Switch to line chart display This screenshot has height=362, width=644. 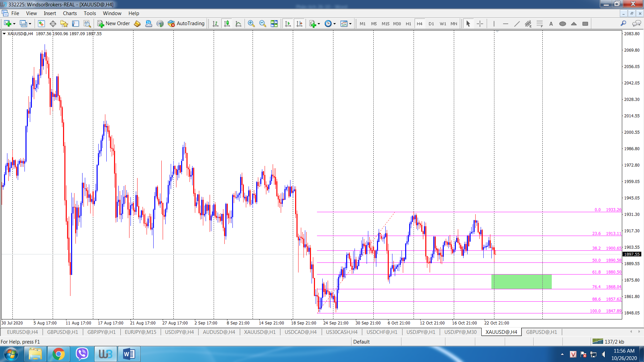[x=238, y=23]
